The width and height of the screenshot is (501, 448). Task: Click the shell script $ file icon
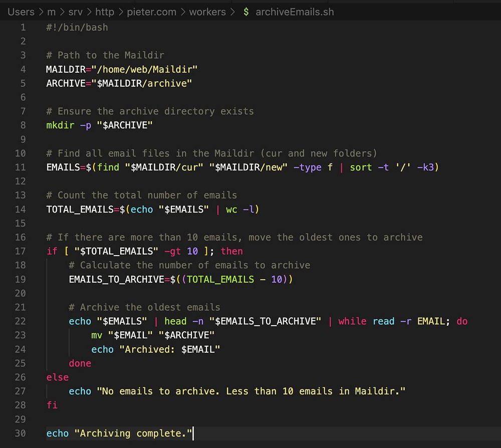(x=245, y=12)
